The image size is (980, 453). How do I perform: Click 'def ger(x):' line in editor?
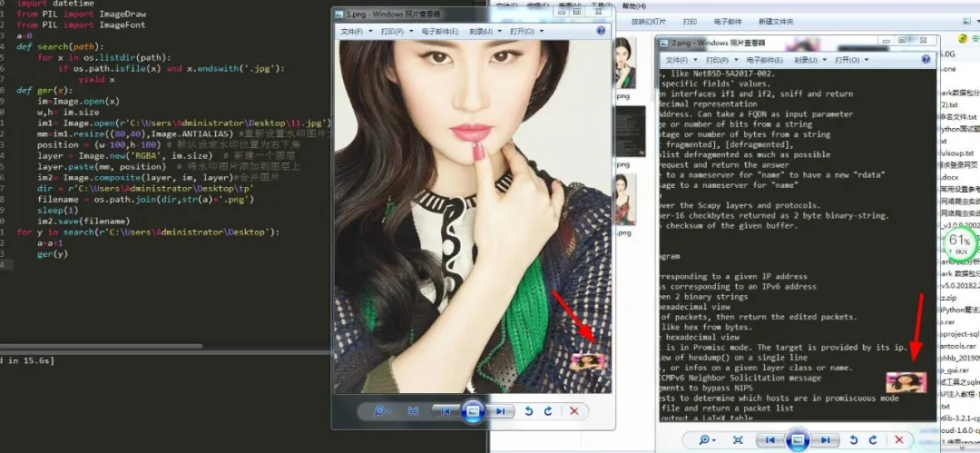click(44, 91)
